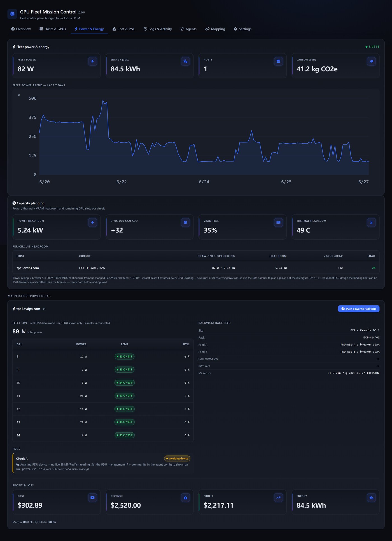
Task: Go to Logs & Activity tab
Action: pyautogui.click(x=158, y=29)
